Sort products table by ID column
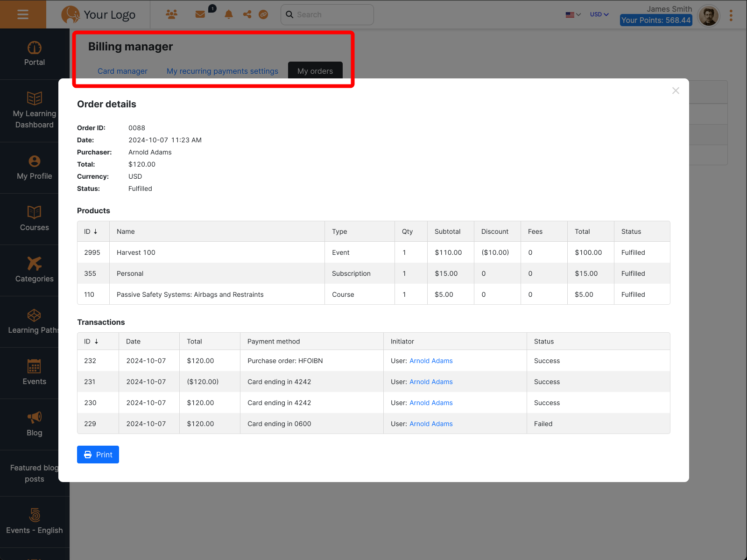 click(91, 231)
